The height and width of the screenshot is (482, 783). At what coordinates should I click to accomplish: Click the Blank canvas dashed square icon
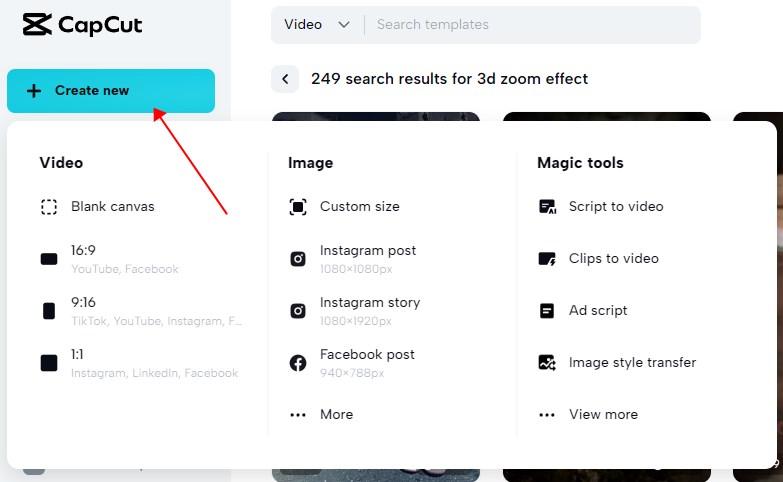coord(49,207)
